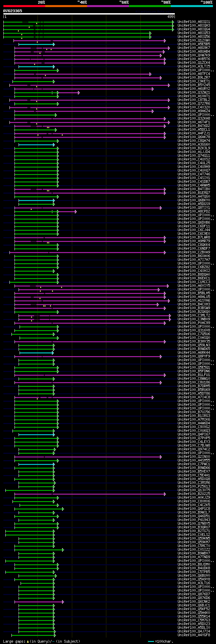Select hit label UniRef100_B1EMQ7
The height and width of the screenshot is (644, 216).
(x=194, y=193)
